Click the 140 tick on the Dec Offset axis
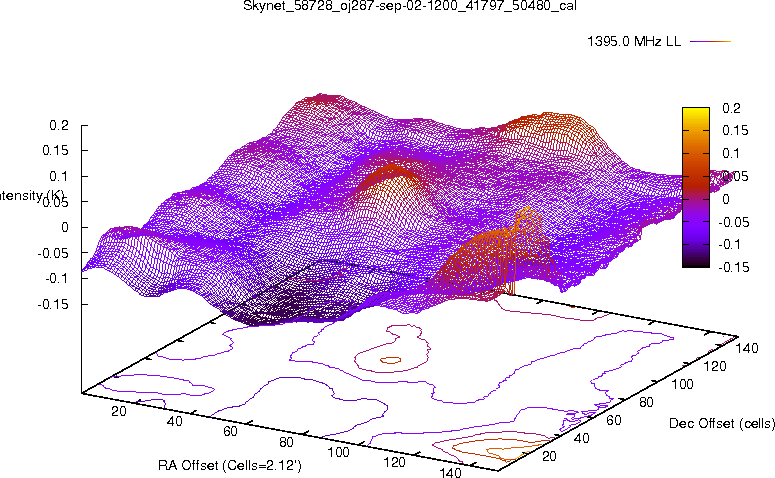This screenshot has width=775, height=478. pyautogui.click(x=747, y=348)
